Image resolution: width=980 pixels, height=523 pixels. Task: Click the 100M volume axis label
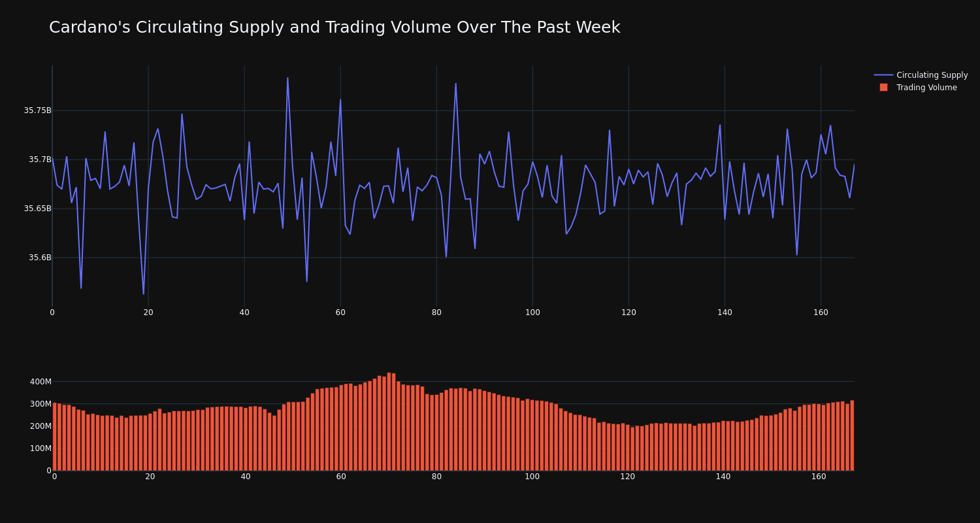40,448
